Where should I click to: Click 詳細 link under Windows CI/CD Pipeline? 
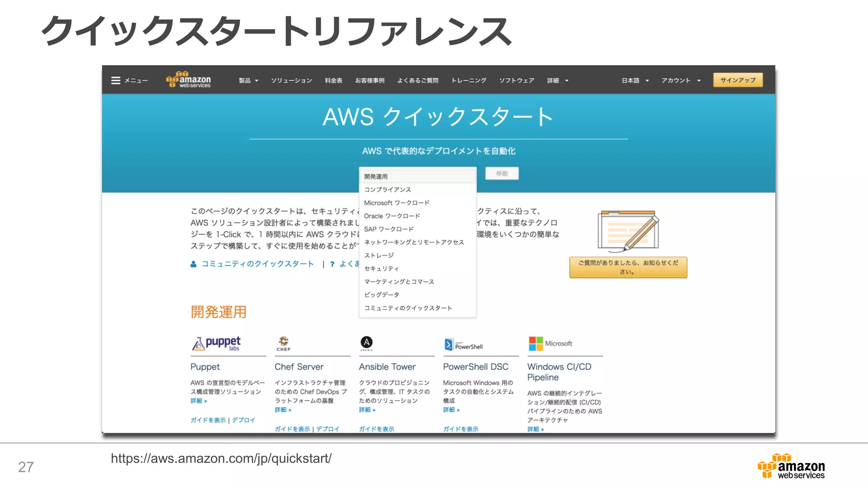coord(535,429)
